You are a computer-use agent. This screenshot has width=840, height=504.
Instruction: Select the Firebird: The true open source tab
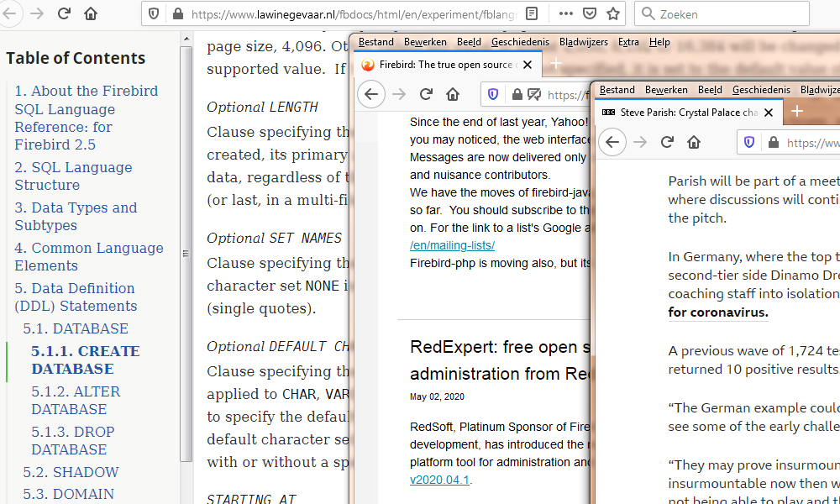pos(446,65)
